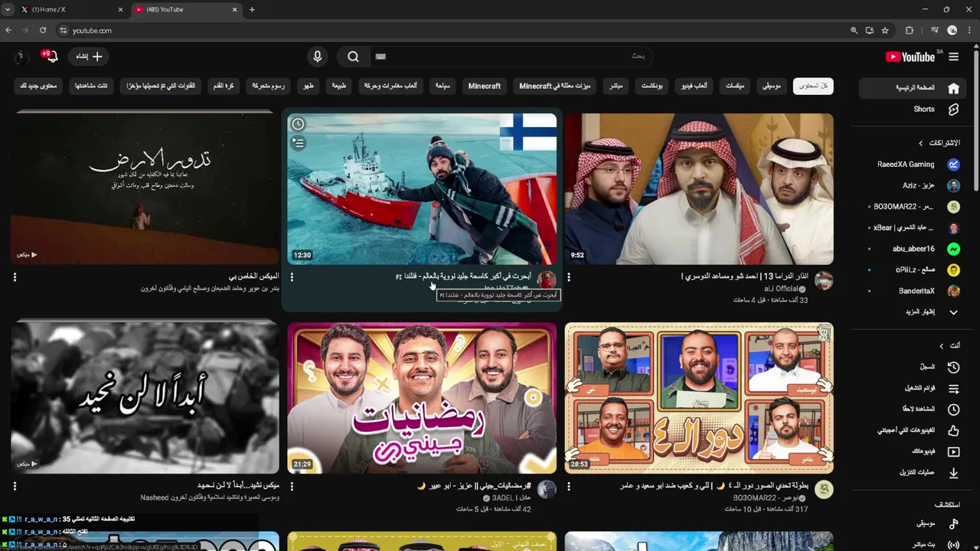The height and width of the screenshot is (551, 980).
Task: Open the BO3OMAR22 channel avatar under بطولة video
Action: [x=824, y=489]
